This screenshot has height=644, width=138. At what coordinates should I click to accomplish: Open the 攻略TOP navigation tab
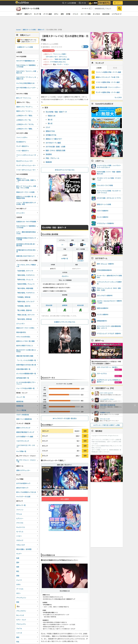point(19,14)
